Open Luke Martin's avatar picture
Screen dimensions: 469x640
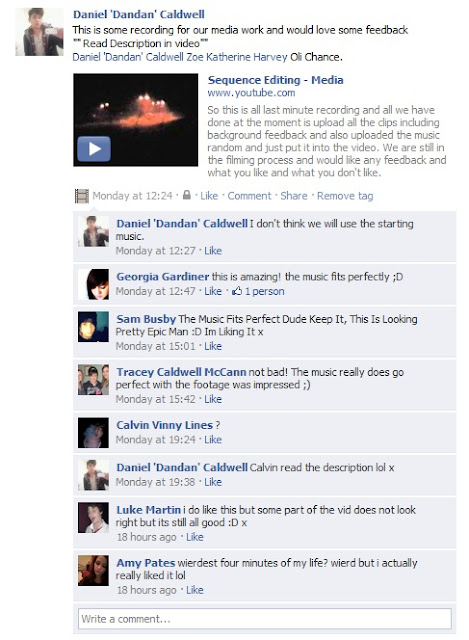(93, 518)
